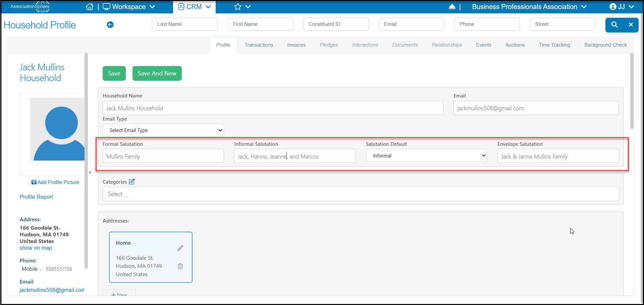Click the green Save button
The width and height of the screenshot is (644, 305).
[114, 73]
